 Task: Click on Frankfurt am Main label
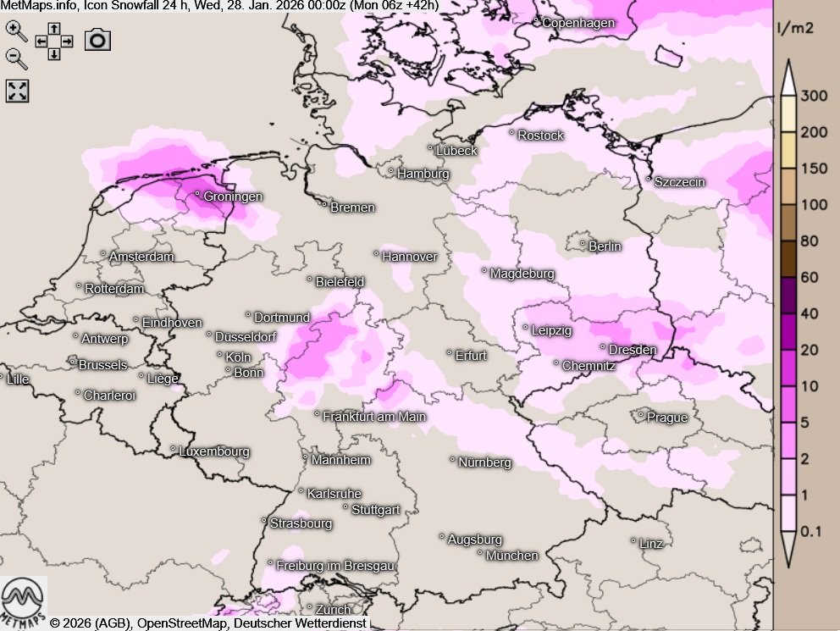pyautogui.click(x=374, y=416)
